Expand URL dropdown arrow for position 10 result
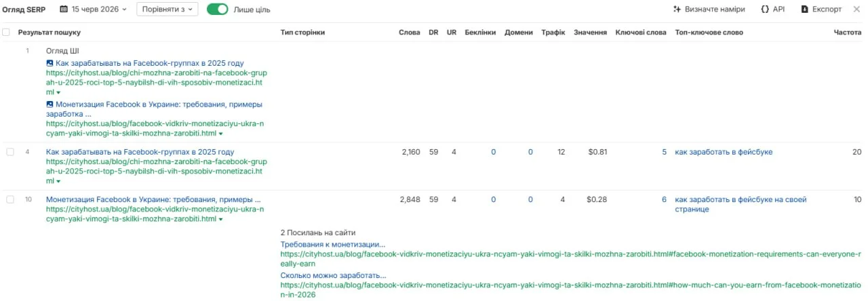This screenshot has width=868, height=301. (220, 220)
